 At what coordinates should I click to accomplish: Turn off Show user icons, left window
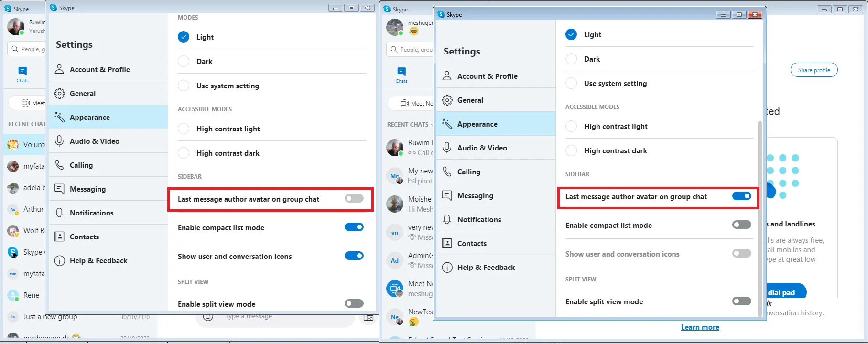pos(354,256)
